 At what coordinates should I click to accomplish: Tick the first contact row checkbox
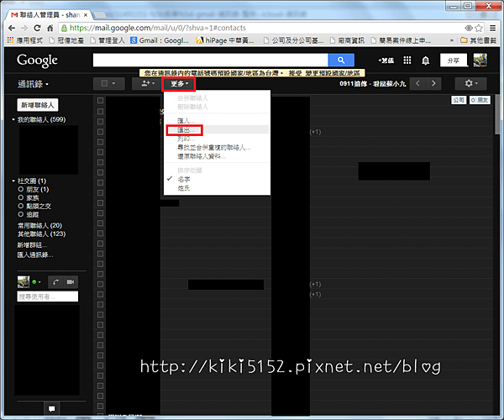(100, 100)
